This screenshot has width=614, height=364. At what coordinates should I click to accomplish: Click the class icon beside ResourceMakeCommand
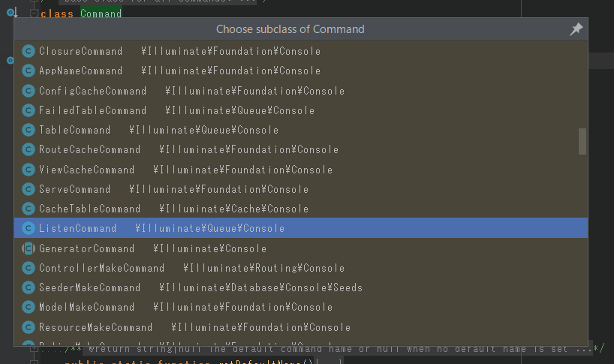click(29, 327)
